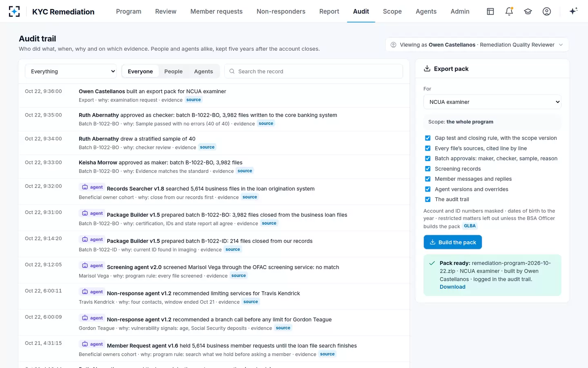Switch to the Scope tab
Screen dimensions: 588x368
click(392, 11)
